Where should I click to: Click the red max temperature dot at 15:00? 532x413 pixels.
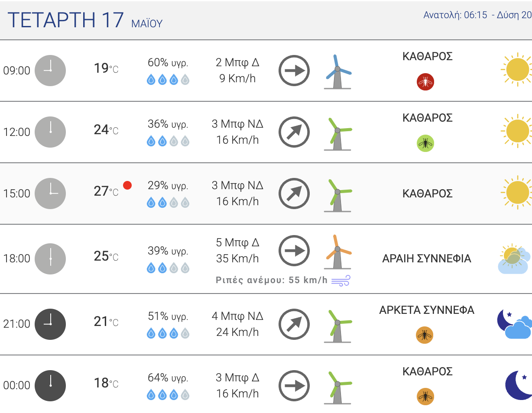(127, 185)
